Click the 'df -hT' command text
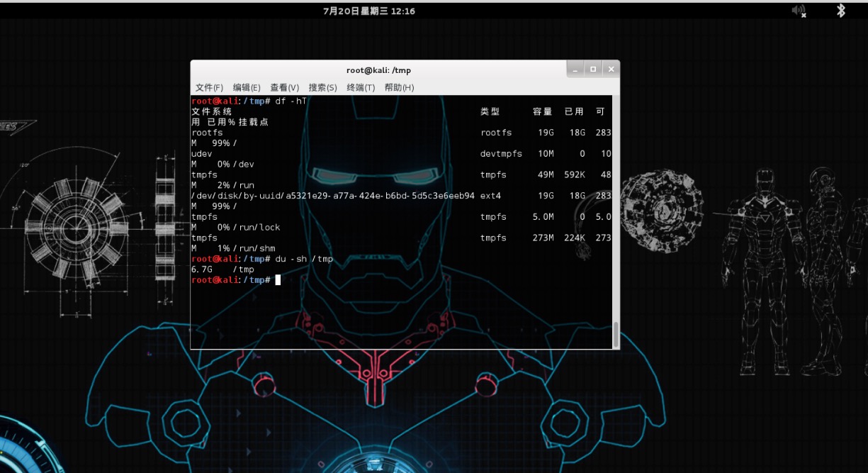Image resolution: width=868 pixels, height=473 pixels. click(x=291, y=101)
